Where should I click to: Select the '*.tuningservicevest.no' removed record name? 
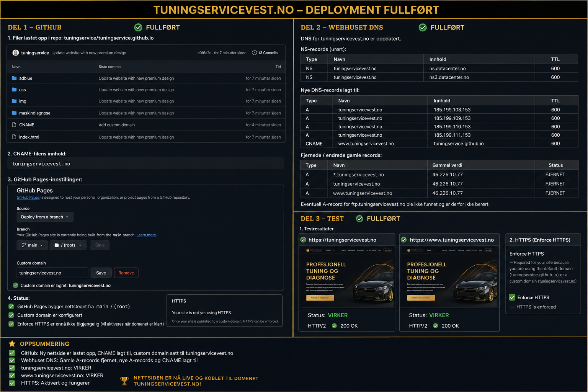[x=358, y=175]
